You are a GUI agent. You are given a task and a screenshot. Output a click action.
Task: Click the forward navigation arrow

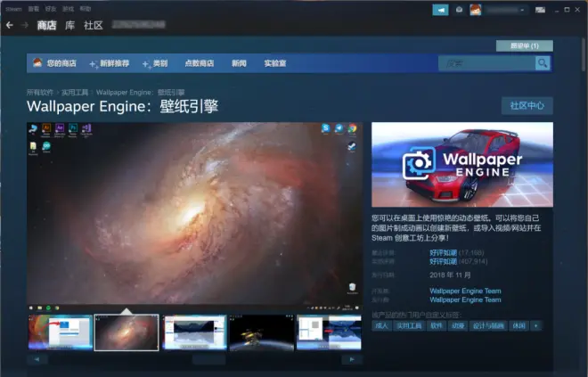[x=25, y=25]
